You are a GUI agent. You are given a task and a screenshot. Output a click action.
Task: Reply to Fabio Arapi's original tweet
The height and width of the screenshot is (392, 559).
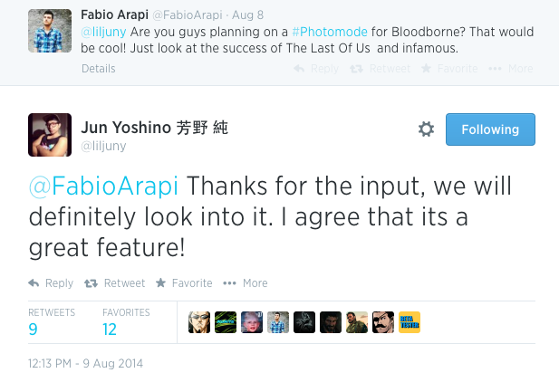(x=318, y=69)
